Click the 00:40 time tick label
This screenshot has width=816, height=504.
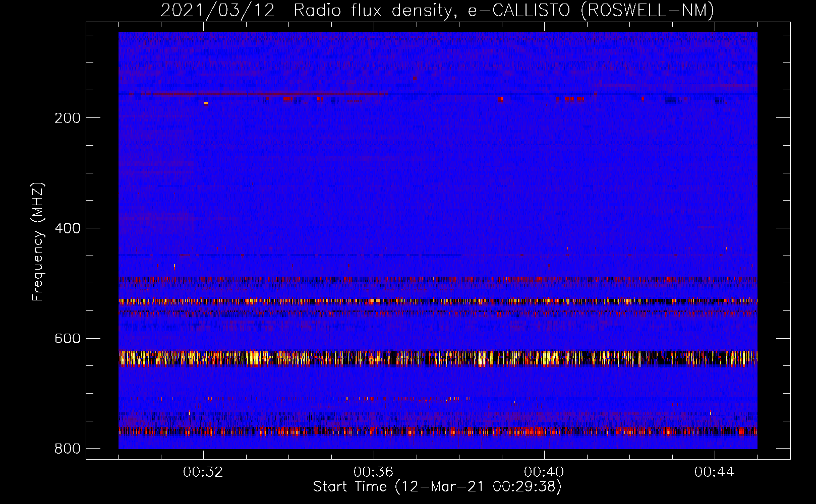point(544,472)
